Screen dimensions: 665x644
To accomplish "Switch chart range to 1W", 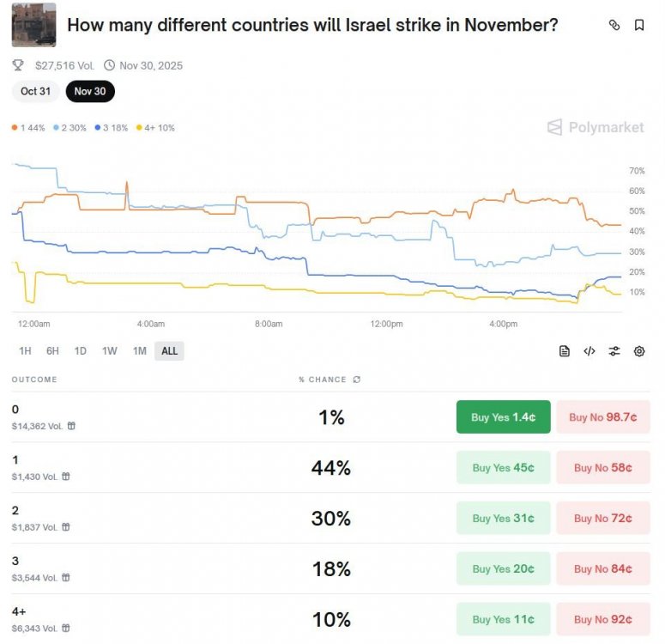I will tap(110, 351).
